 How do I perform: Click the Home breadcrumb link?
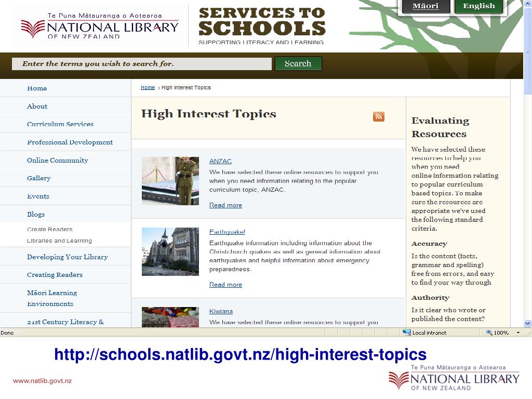tap(148, 87)
